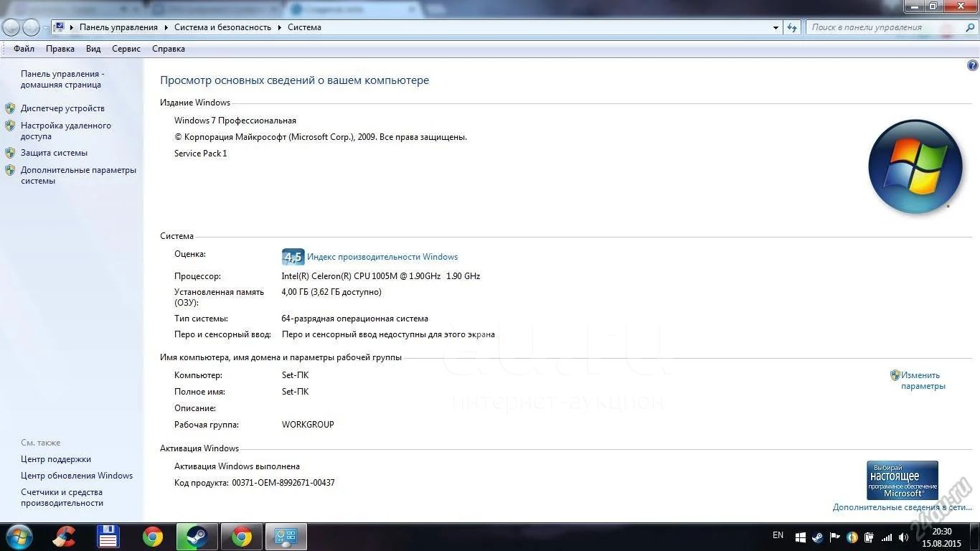Click the shield icon beside Дополнительные параметры системы
Screen dimensions: 980x551
10,170
